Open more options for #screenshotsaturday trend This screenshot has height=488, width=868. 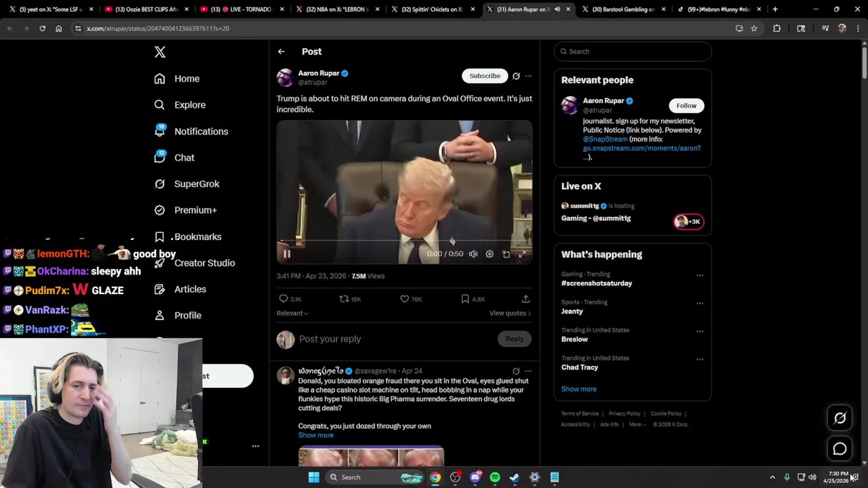pos(700,275)
